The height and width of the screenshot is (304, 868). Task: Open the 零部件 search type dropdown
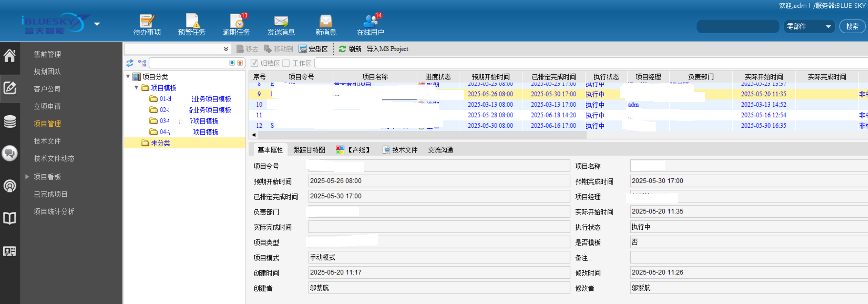(809, 26)
